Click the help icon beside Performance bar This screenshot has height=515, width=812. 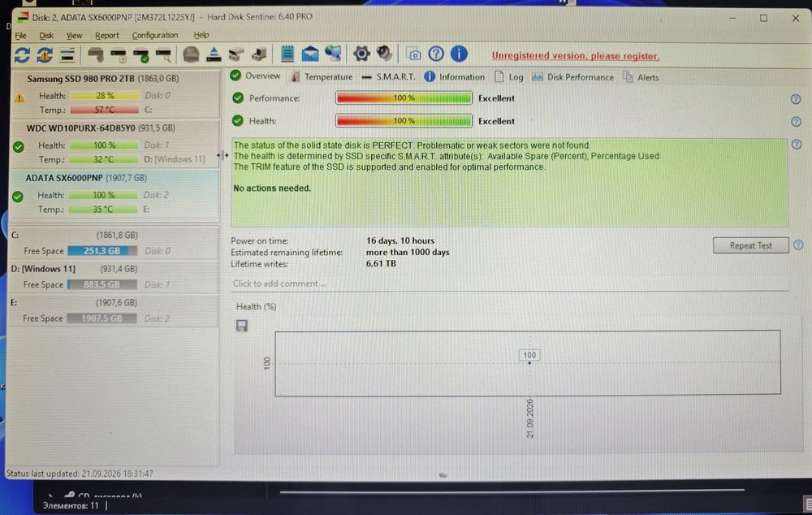(x=796, y=99)
